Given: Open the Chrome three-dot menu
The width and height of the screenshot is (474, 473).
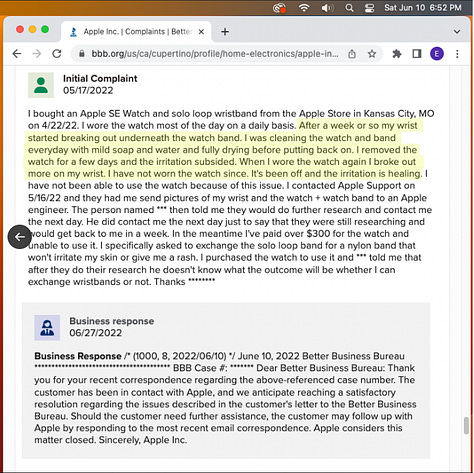Looking at the screenshot, I should 457,54.
